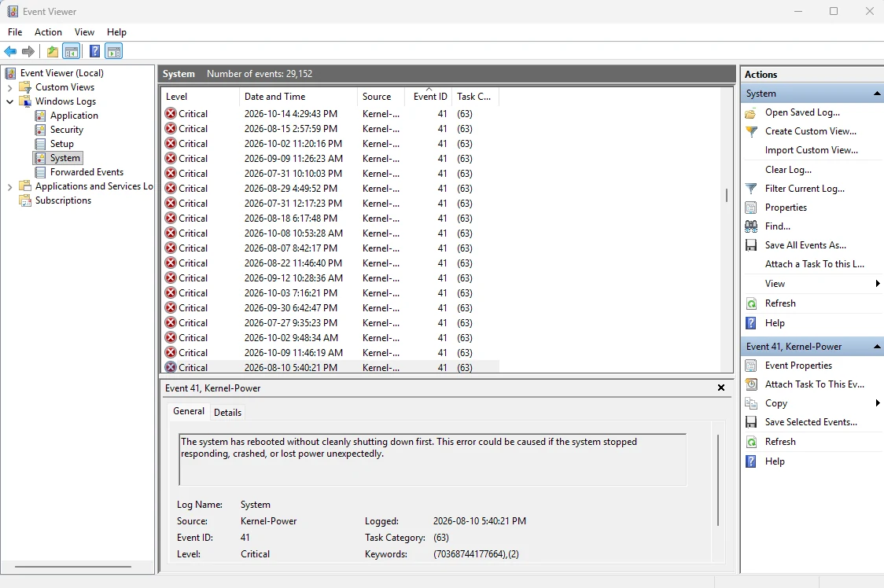The width and height of the screenshot is (884, 588).
Task: Select event dated 2026-08-15 2:57:59 PM
Action: 330,129
